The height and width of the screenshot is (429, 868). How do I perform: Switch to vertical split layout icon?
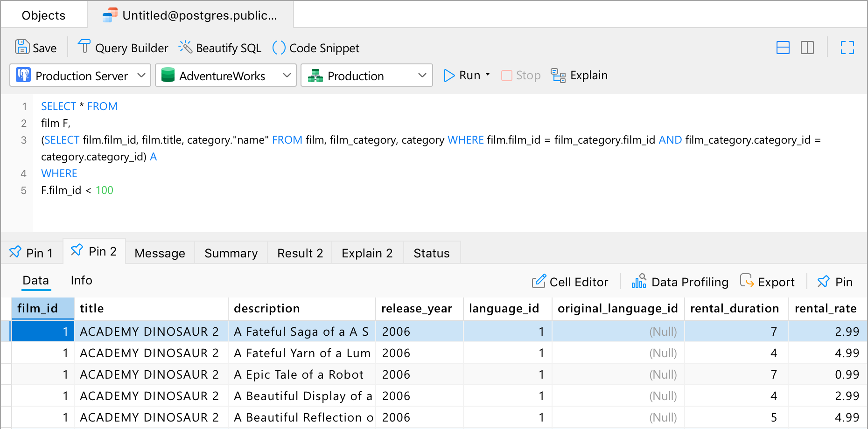(807, 48)
